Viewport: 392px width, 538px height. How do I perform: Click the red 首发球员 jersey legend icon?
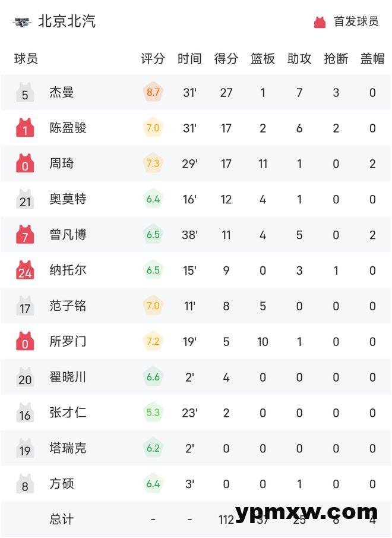click(320, 22)
